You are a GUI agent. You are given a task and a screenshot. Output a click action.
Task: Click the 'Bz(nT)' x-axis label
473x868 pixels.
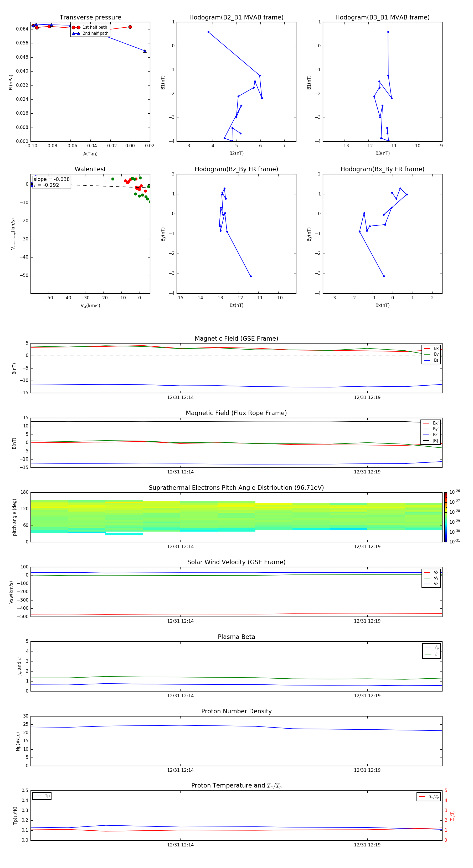(x=236, y=305)
